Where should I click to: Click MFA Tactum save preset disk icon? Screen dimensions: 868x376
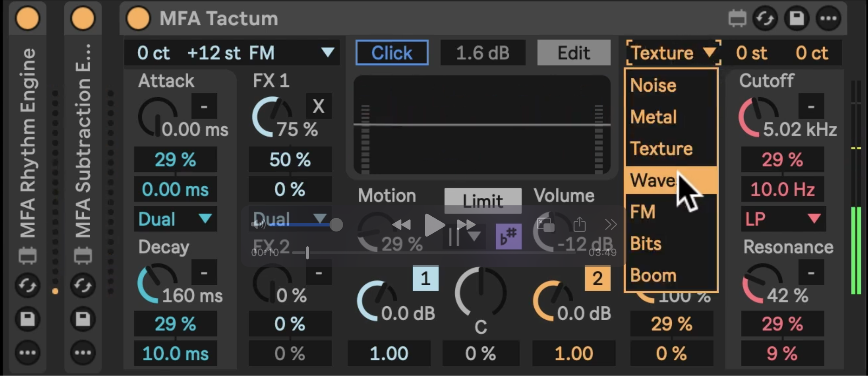tap(797, 19)
